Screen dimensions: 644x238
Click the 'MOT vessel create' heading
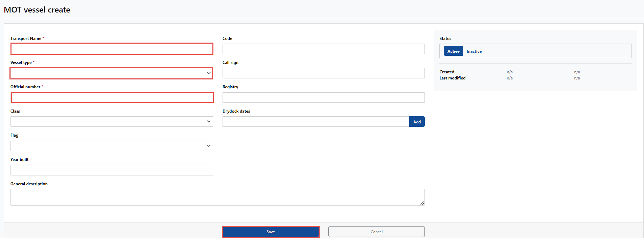click(37, 10)
